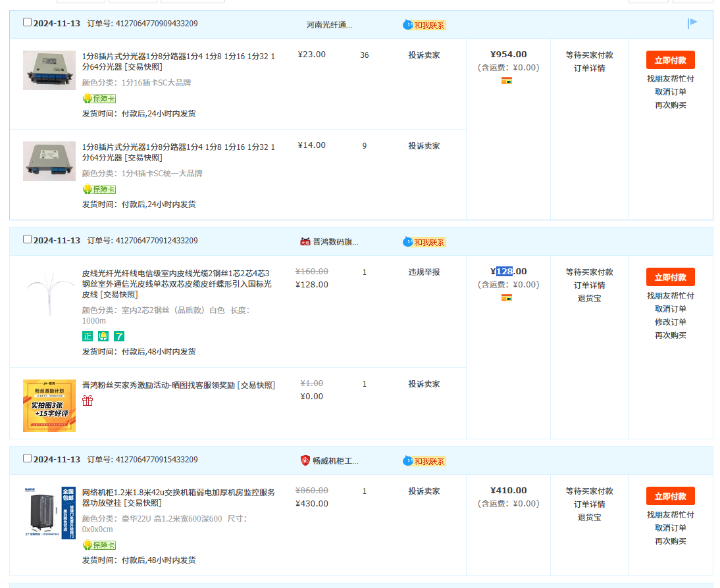The image size is (720, 588).
Task: Click 和我联系 icon for 晋鸿数码旗 shop
Action: [x=424, y=242]
